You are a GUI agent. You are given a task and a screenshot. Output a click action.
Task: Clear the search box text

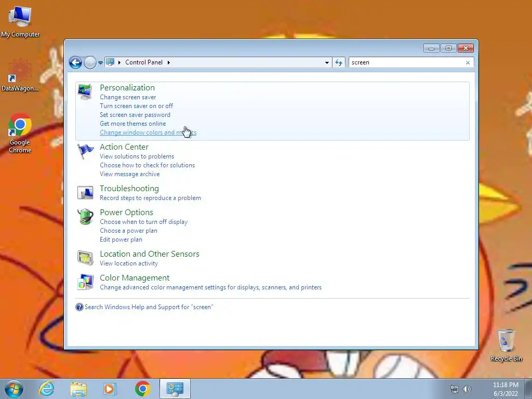(468, 62)
